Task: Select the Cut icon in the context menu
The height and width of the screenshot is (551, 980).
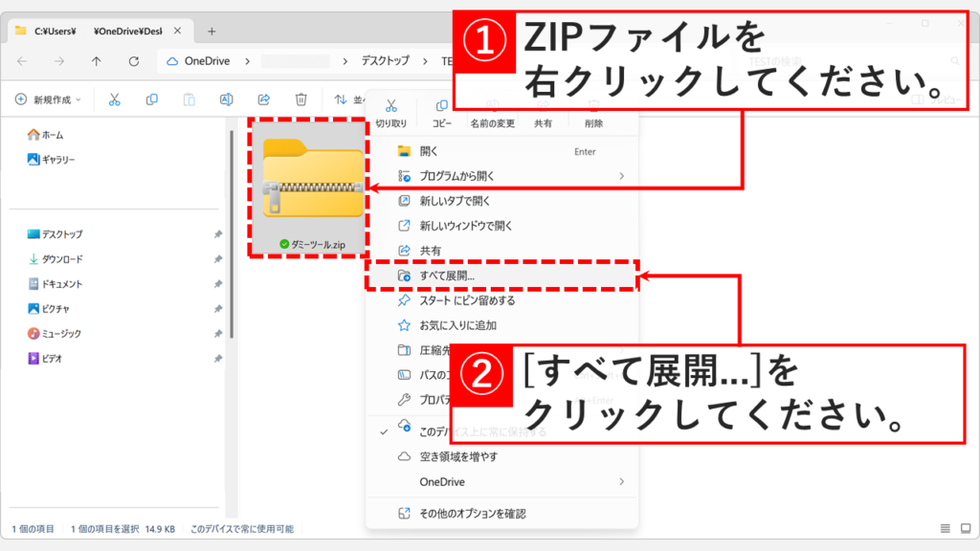Action: (390, 105)
